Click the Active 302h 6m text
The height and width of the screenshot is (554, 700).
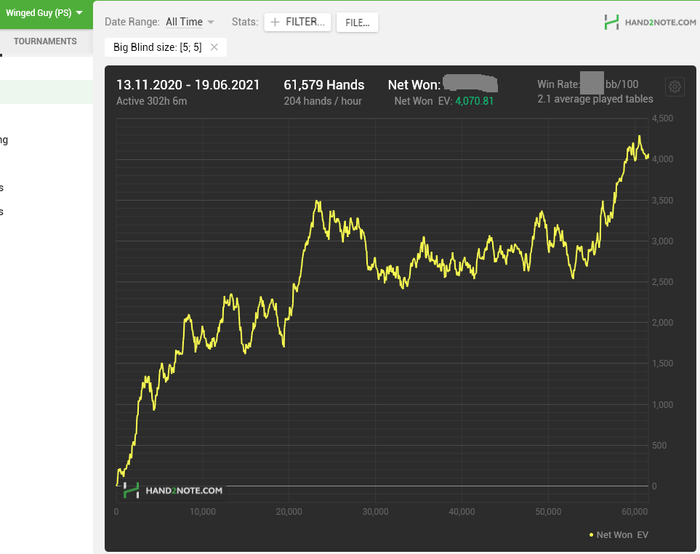point(151,101)
